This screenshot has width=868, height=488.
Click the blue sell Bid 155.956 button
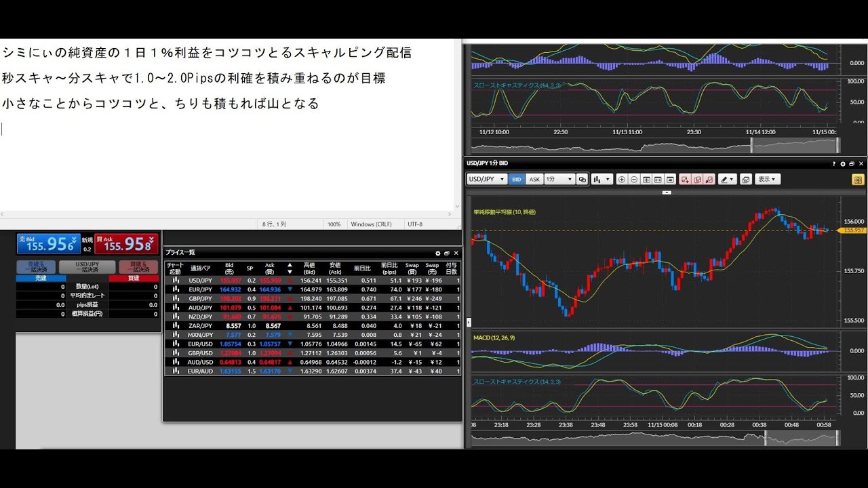click(x=47, y=243)
